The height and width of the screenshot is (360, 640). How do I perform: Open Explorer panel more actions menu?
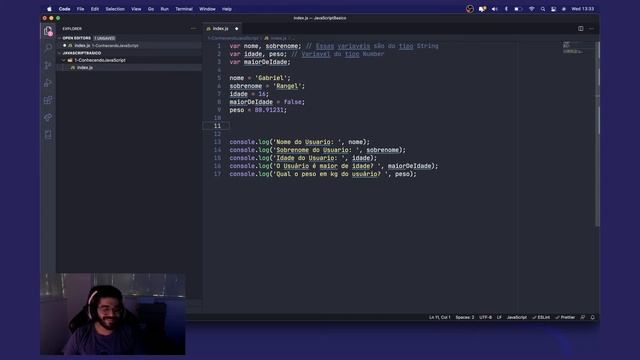(x=193, y=29)
